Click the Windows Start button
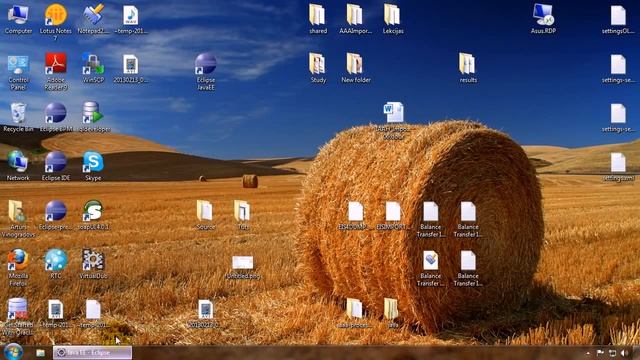Image resolution: width=640 pixels, height=360 pixels. (x=13, y=352)
